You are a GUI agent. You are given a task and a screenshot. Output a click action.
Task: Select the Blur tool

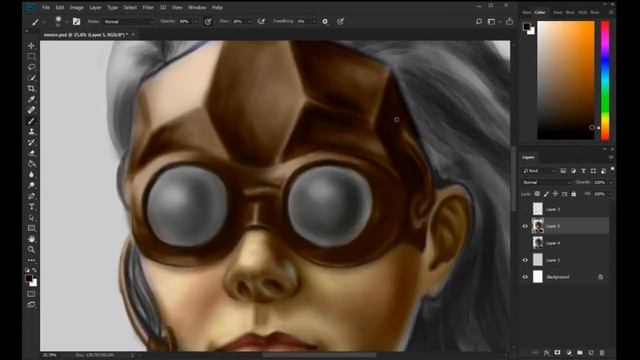click(31, 174)
